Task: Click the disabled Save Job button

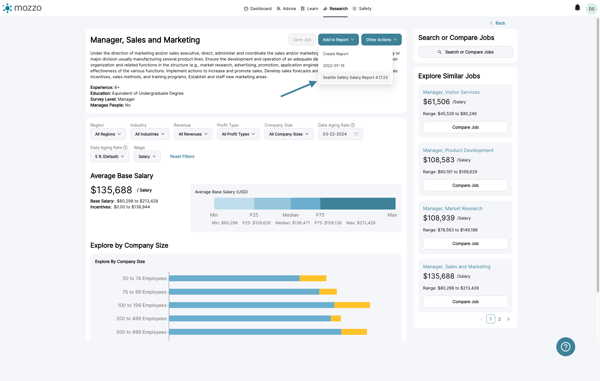Action: (302, 39)
